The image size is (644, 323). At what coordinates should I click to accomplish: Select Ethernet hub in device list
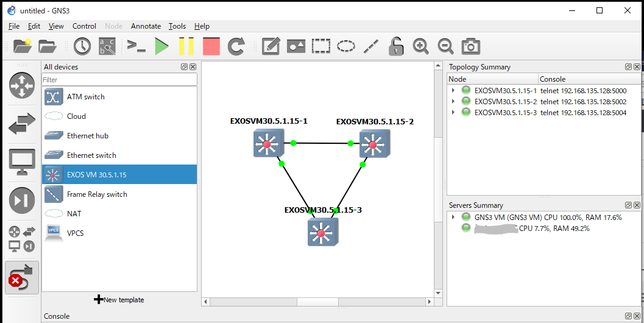[x=119, y=136]
